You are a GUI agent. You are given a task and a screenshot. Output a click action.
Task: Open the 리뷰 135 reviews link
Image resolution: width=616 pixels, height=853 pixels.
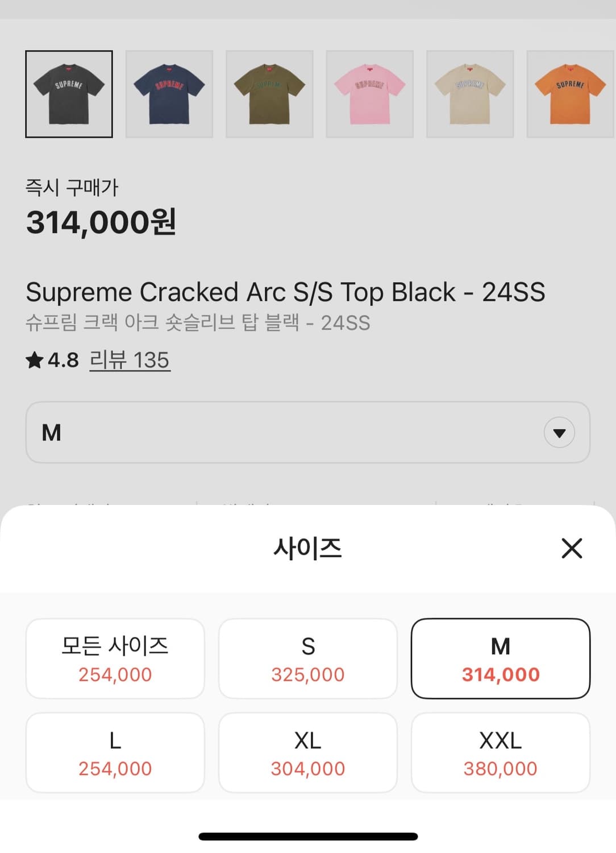coord(130,360)
